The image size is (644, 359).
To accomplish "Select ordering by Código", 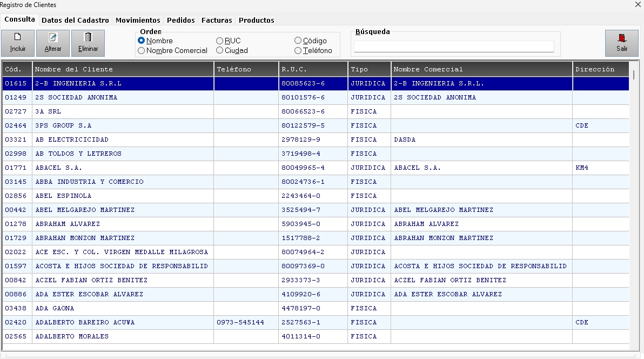I will click(297, 40).
